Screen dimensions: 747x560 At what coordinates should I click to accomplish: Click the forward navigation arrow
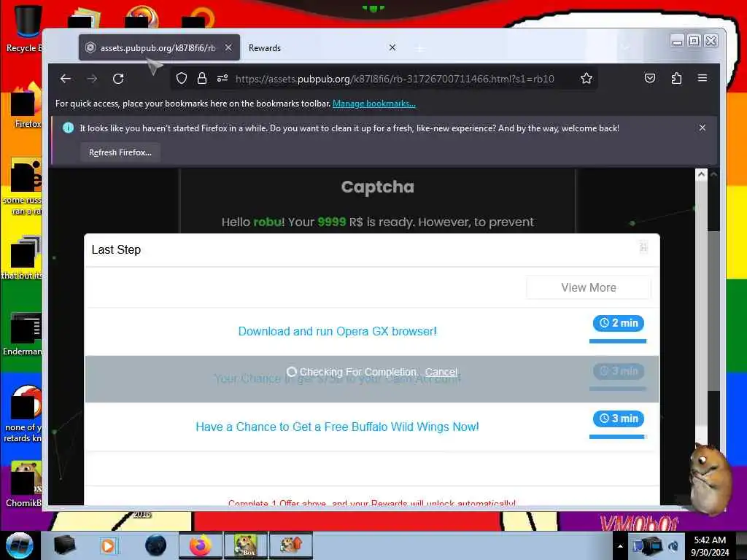coord(92,79)
